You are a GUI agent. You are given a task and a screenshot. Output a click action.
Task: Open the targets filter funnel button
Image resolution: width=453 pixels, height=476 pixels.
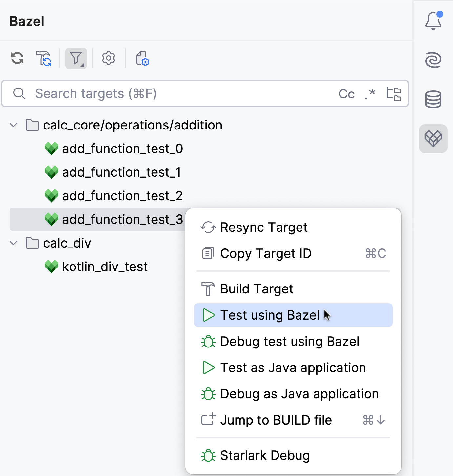[76, 58]
